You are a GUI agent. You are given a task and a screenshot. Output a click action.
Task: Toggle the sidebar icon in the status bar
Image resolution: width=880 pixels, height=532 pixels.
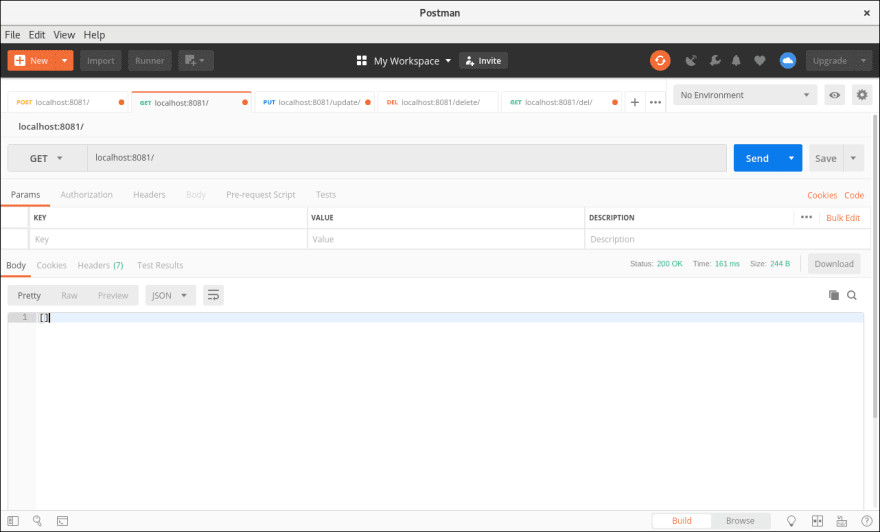point(13,521)
